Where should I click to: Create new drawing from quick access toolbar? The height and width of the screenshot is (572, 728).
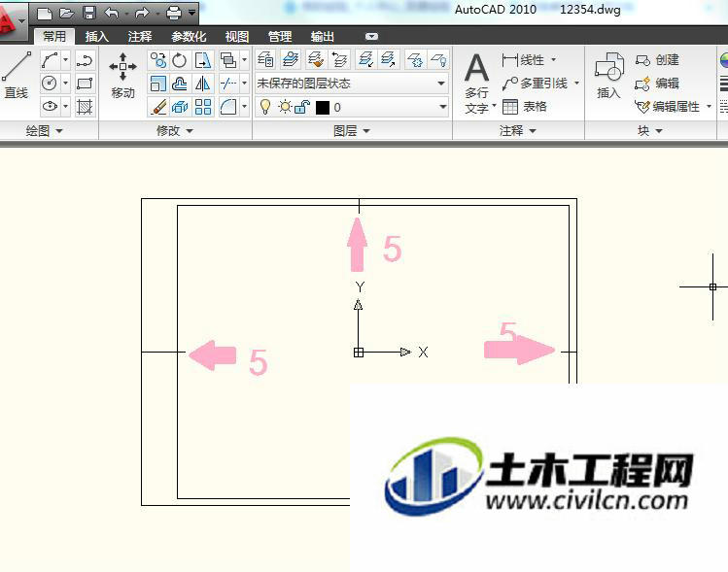(45, 13)
